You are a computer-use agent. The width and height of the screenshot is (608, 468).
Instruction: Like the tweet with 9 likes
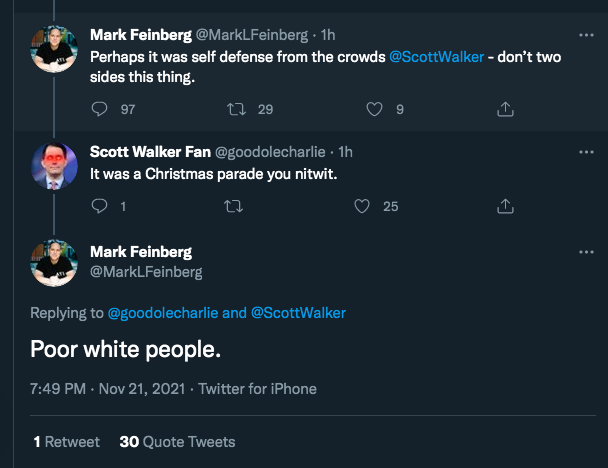(375, 109)
